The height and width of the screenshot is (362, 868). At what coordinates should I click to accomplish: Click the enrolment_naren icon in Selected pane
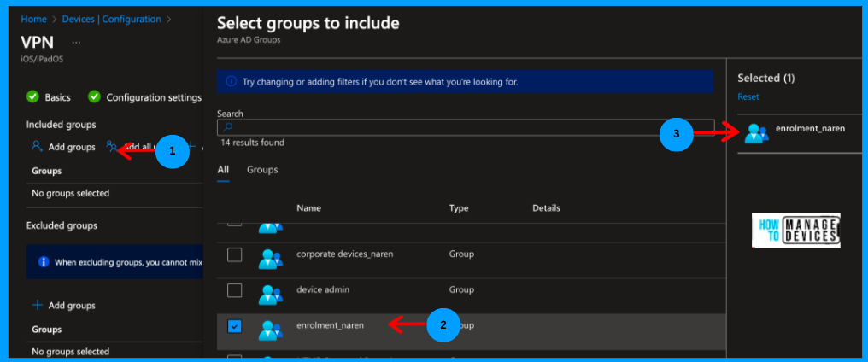point(756,133)
